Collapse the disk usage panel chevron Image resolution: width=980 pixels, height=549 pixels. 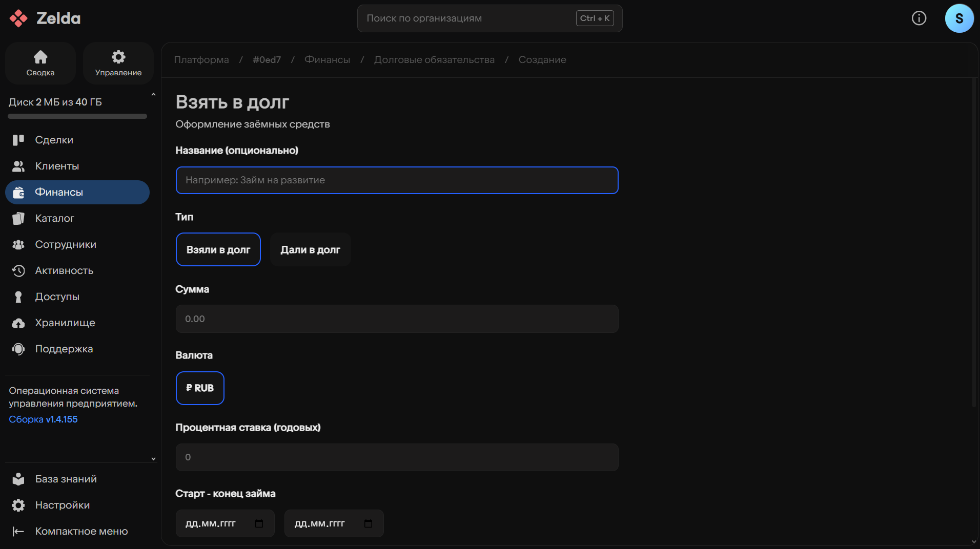pyautogui.click(x=153, y=95)
